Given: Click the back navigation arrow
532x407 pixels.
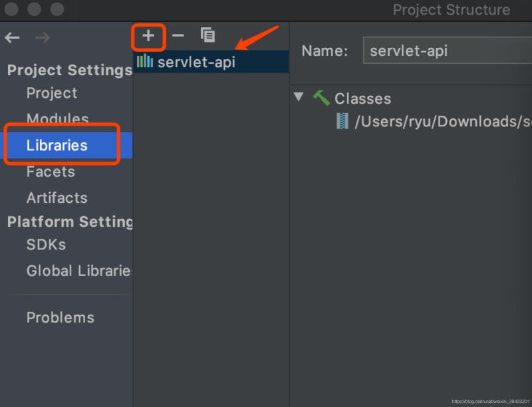Looking at the screenshot, I should [12, 38].
